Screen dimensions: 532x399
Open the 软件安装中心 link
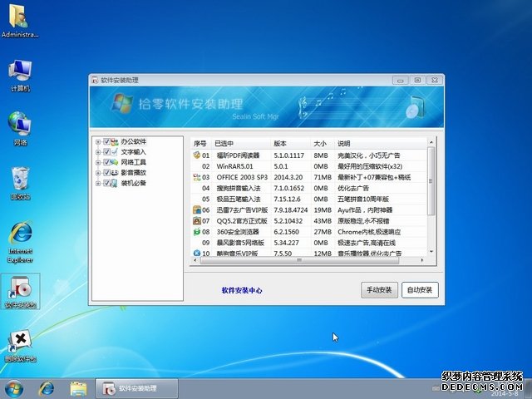pyautogui.click(x=242, y=290)
